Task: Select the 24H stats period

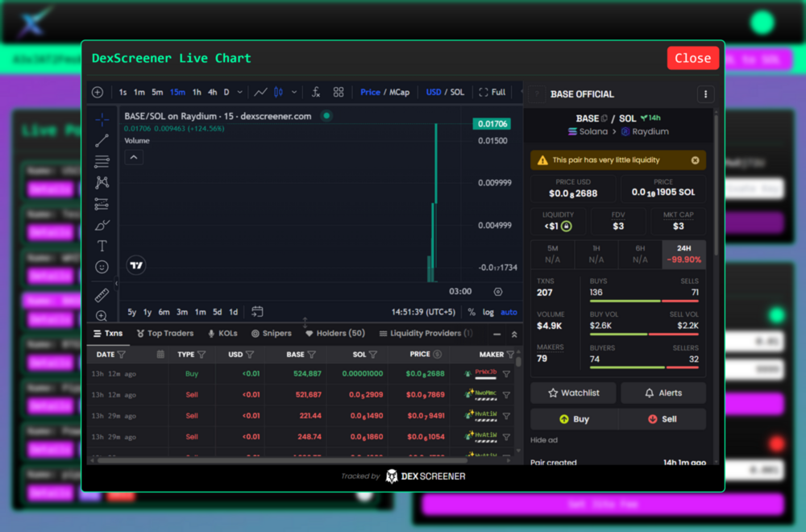Action: tap(683, 254)
